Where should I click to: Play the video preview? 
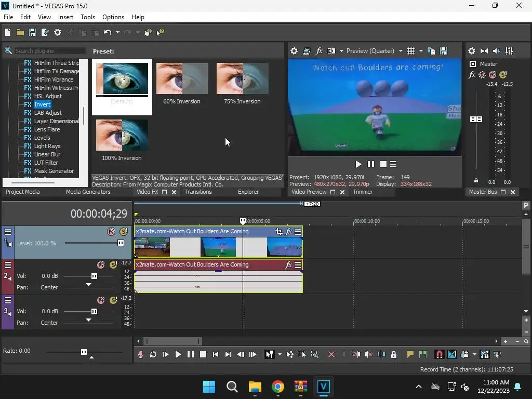[358, 164]
